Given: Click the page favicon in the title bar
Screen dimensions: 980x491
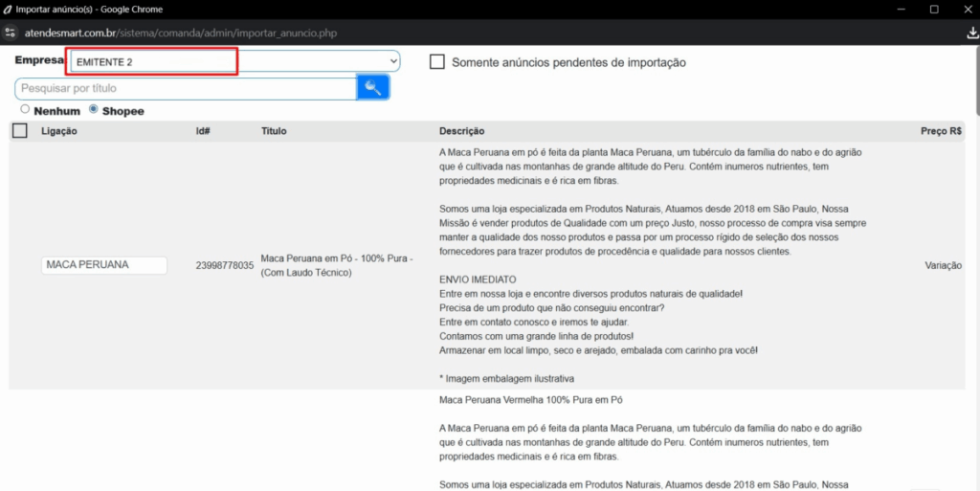Looking at the screenshot, I should [x=8, y=10].
